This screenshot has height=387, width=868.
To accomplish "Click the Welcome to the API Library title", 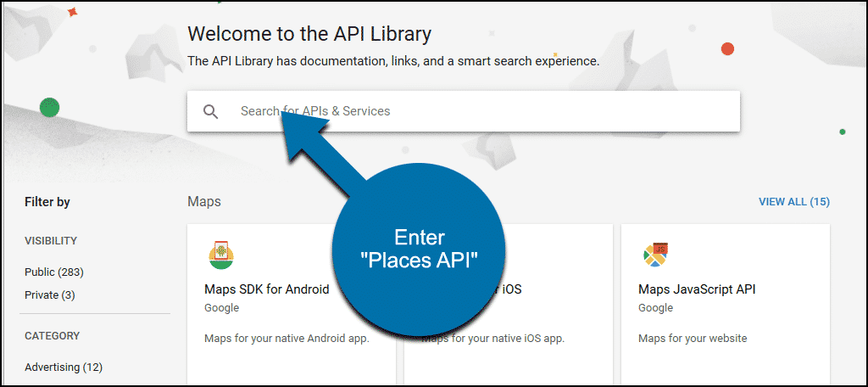I will click(309, 35).
